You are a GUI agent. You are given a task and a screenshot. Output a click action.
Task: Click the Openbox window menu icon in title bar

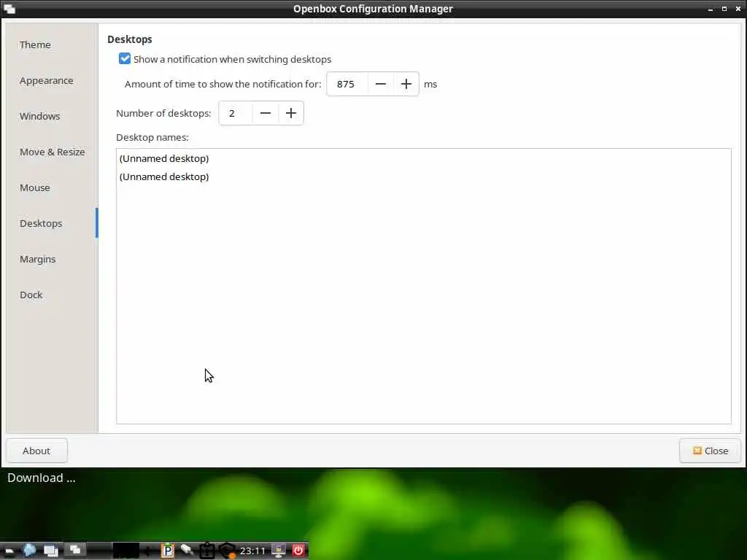click(x=9, y=9)
